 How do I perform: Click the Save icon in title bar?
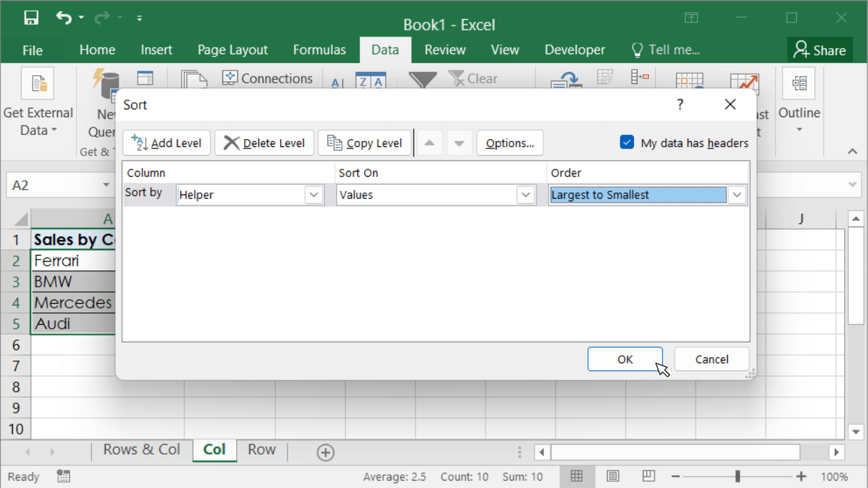coord(31,18)
